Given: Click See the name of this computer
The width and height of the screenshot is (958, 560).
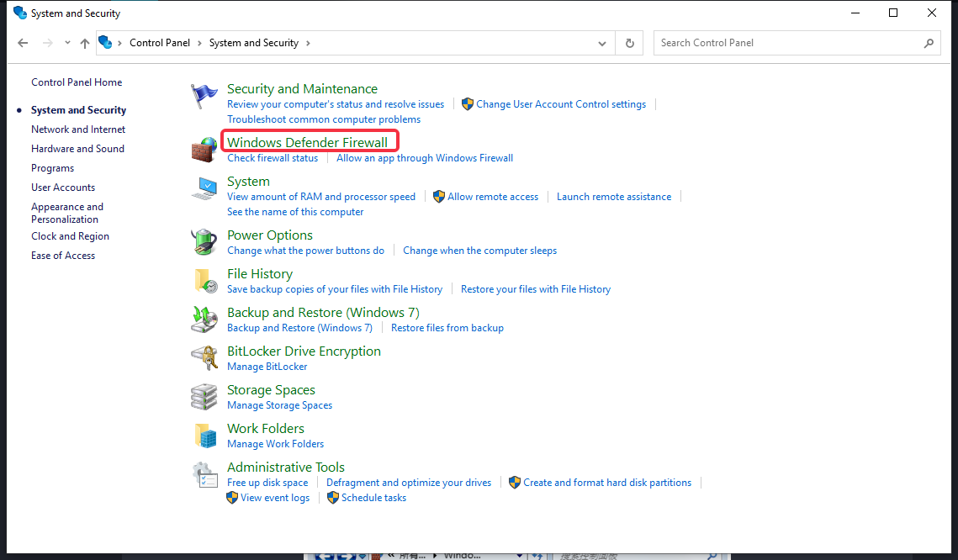Looking at the screenshot, I should [295, 212].
